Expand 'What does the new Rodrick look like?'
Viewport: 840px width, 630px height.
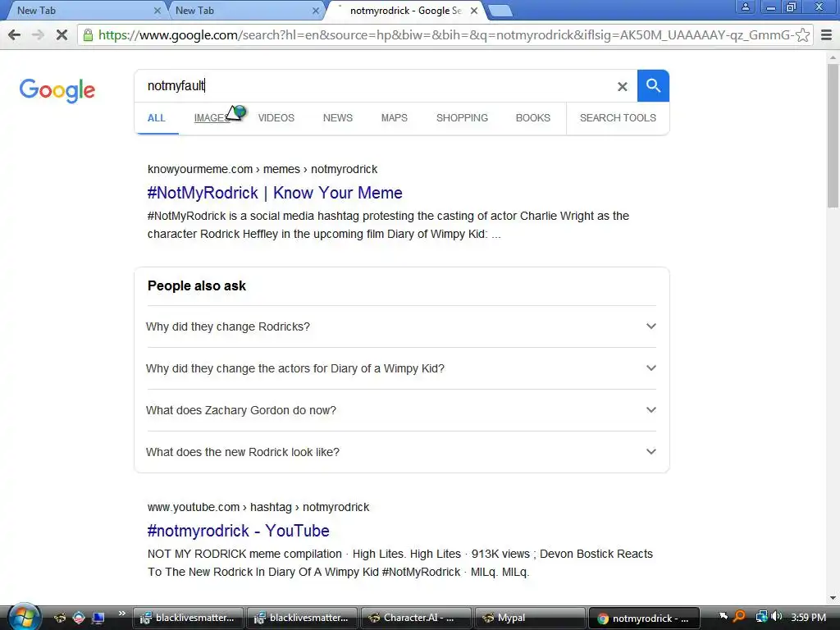click(x=401, y=452)
